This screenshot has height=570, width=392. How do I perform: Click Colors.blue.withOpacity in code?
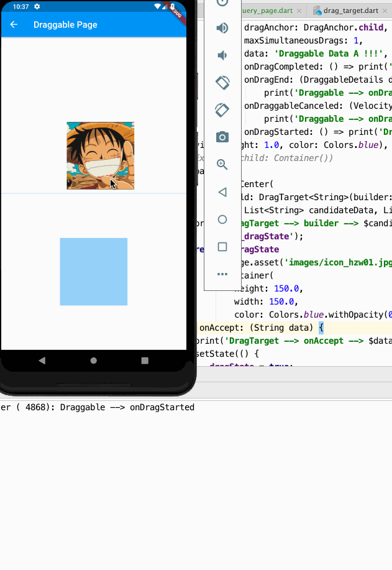coord(326,315)
